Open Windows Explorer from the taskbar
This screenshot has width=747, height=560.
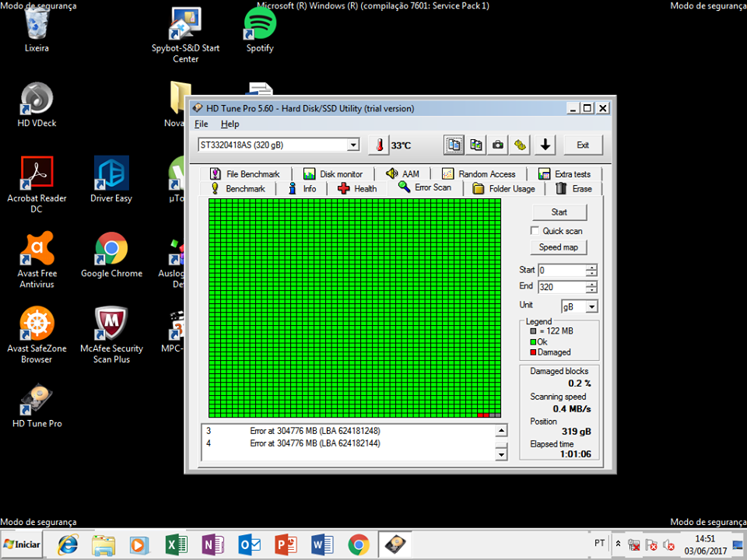(103, 544)
